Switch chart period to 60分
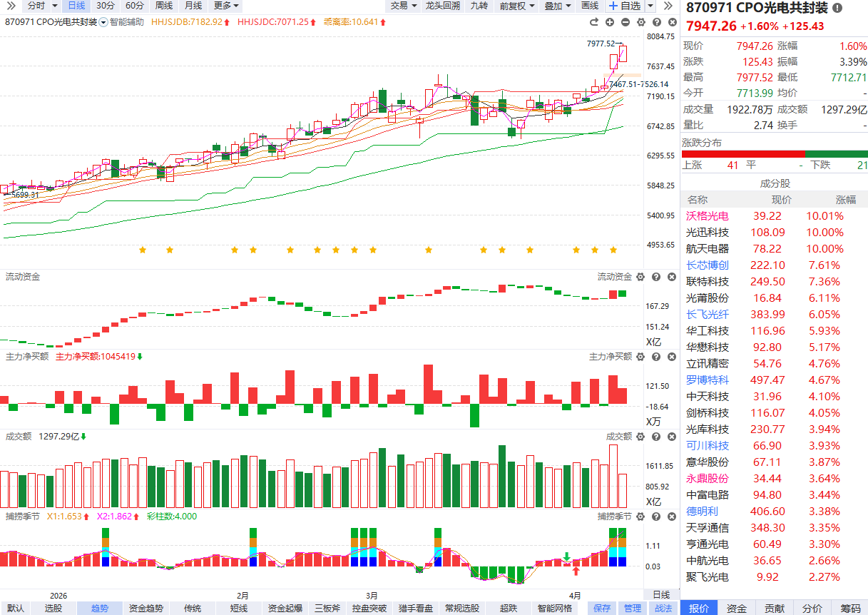 tap(134, 6)
